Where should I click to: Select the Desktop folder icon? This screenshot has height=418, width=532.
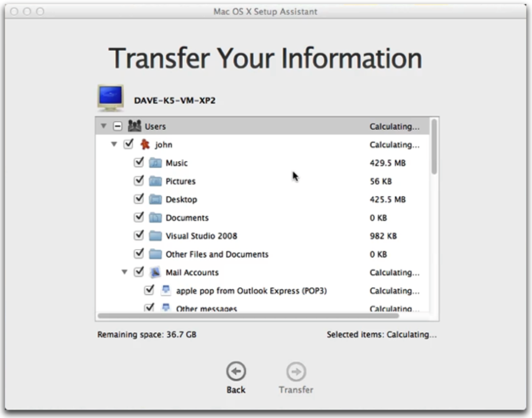[155, 199]
